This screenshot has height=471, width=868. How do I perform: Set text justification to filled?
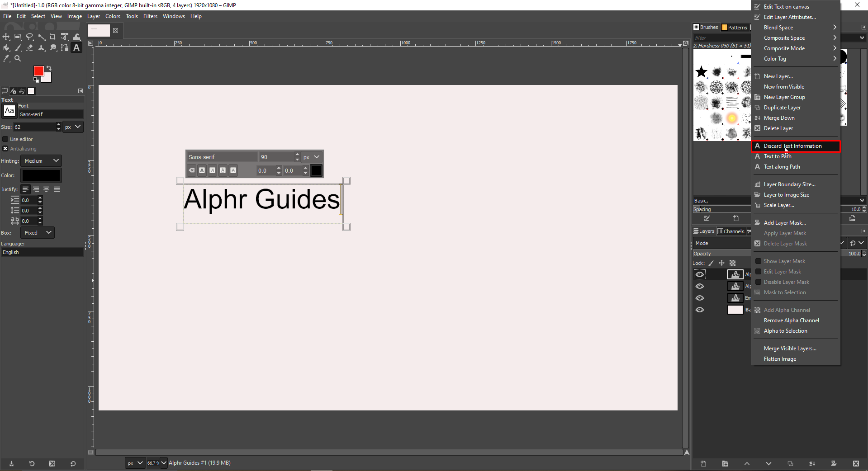pyautogui.click(x=57, y=189)
